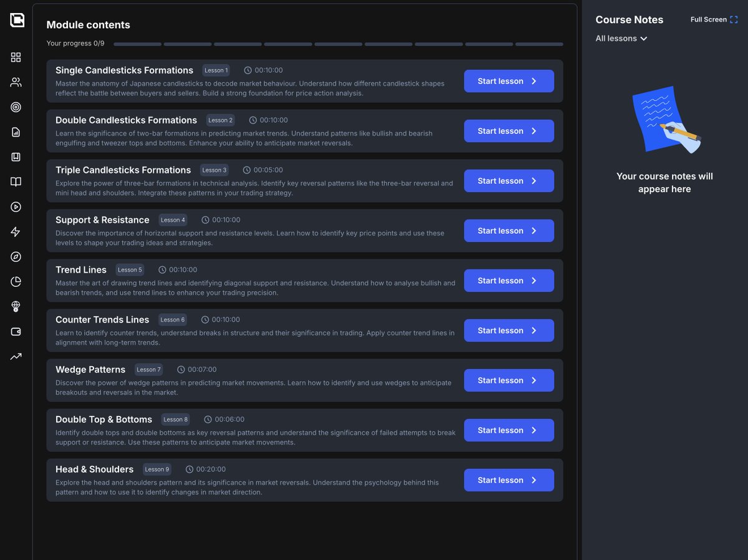Open the chart document icon
Screen dimensions: 748x560
[x=16, y=132]
